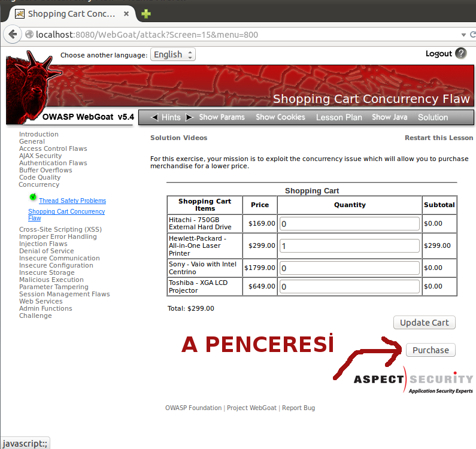Screen dimensions: 476x449
Task: Click the green completed checkmark icon
Action: (33, 197)
